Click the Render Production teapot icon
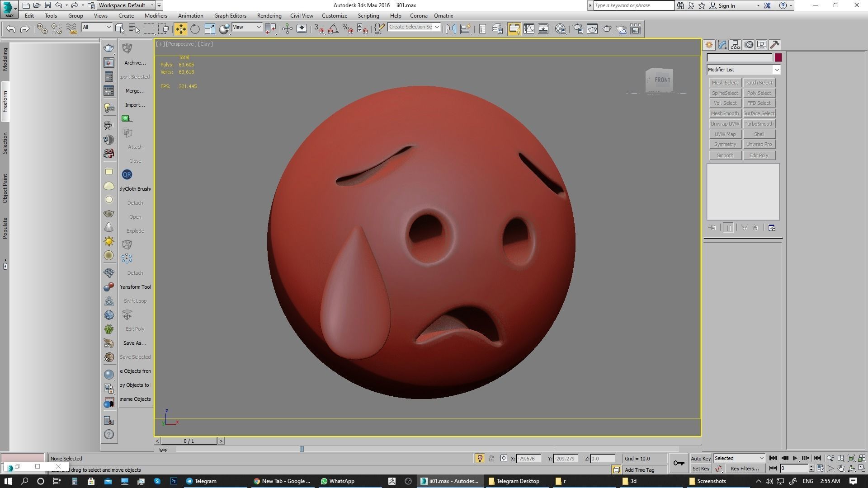This screenshot has width=868, height=488. tap(607, 29)
